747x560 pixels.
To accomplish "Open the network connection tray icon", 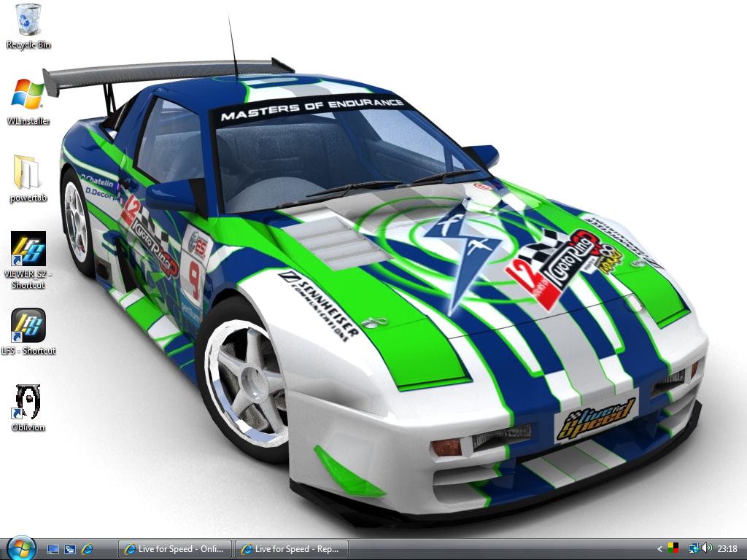I will tap(693, 548).
